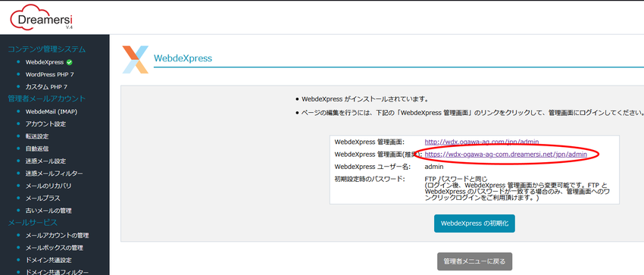Click the WebdeXpress 管理画面 label in first row
This screenshot has height=275, width=644.
370,142
